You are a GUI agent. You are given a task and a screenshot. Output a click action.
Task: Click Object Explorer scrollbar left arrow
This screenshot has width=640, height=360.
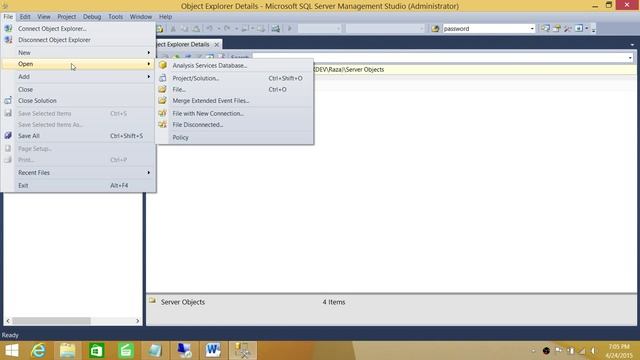coord(8,321)
